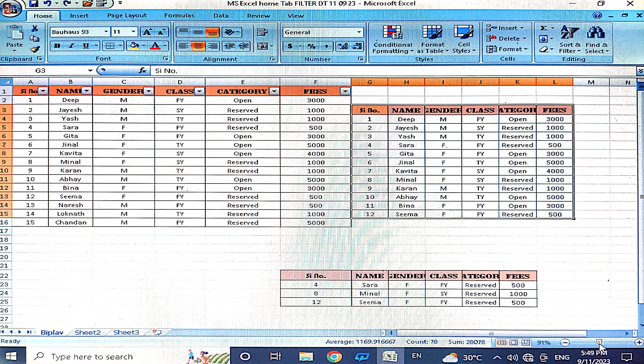Open the fill color bucket swatch
Screen dimensions: 644x364
tap(134, 46)
